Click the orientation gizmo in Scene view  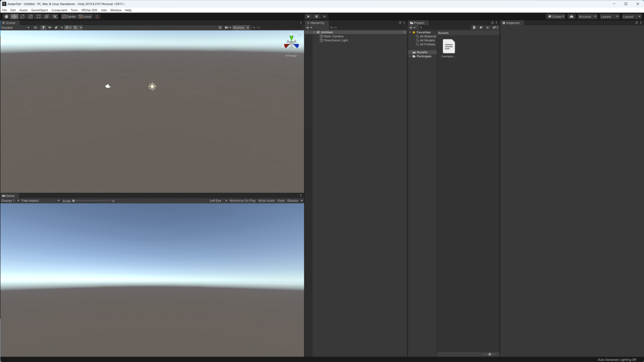(x=291, y=43)
